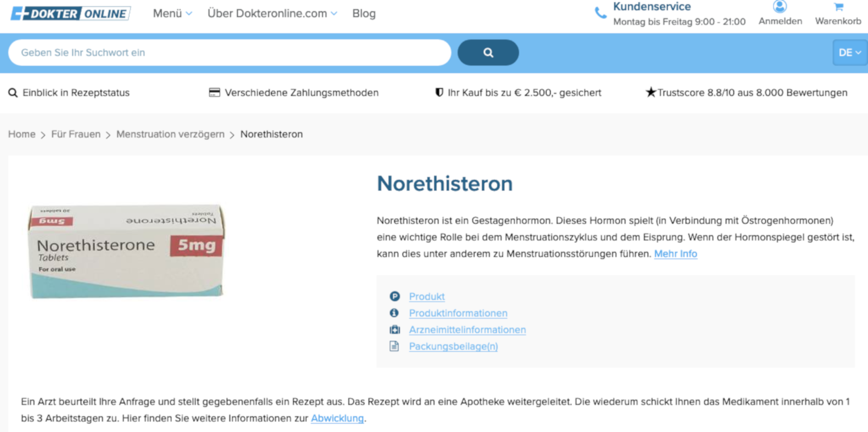Navigate to Menstruation verzögern breadcrumb

(170, 134)
